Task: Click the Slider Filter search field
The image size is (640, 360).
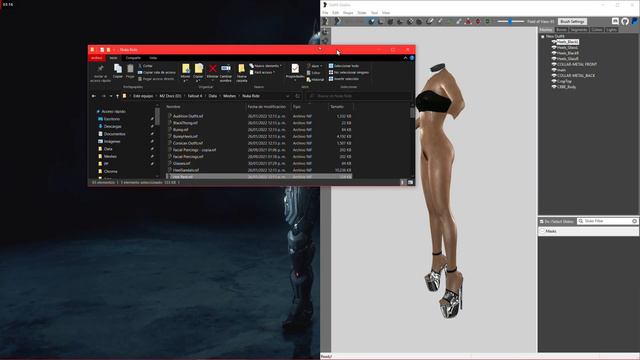Action: (607, 221)
